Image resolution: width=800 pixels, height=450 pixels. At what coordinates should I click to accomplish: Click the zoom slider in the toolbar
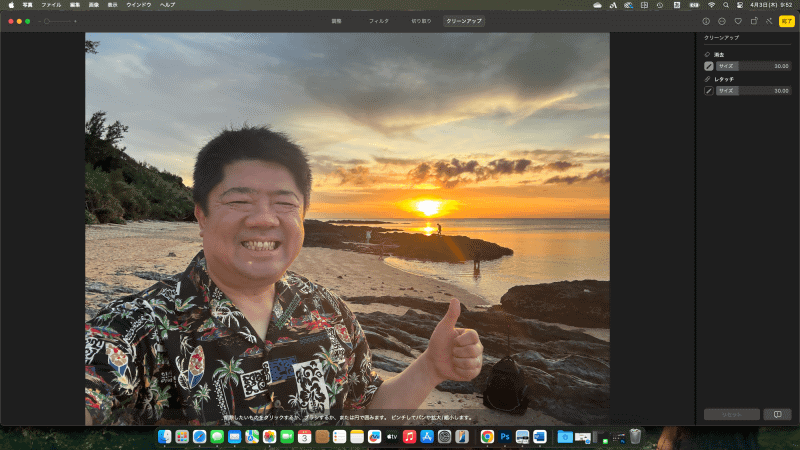[57, 21]
